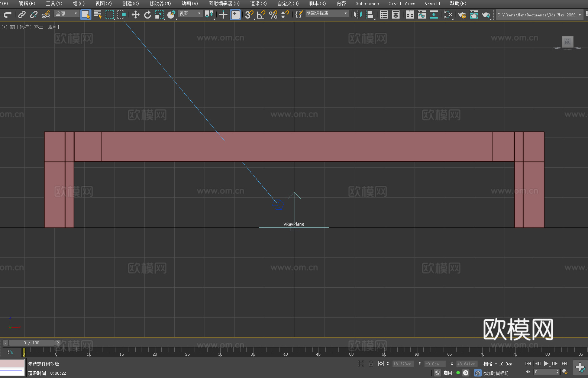Image resolution: width=588 pixels, height=378 pixels.
Task: Open Rendered Frame Window icon
Action: 474,14
